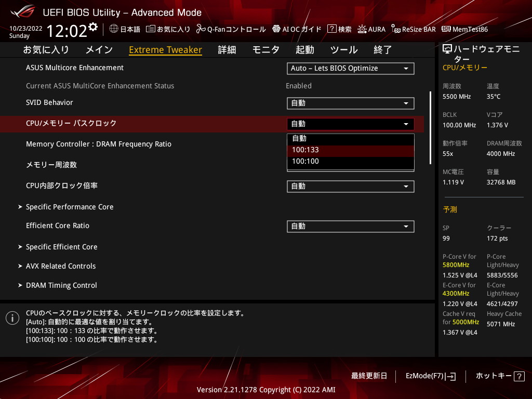Click 日本語 language button
Screen dimensions: 532x399
click(x=125, y=29)
